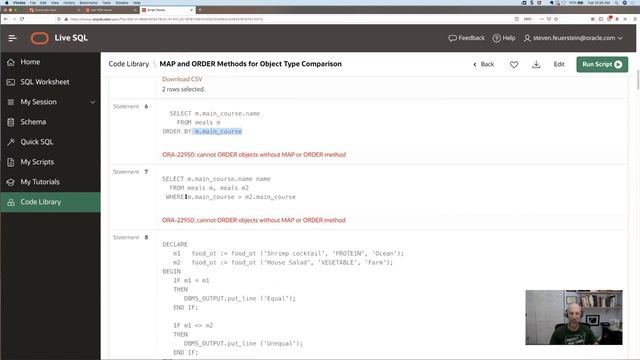The width and height of the screenshot is (640, 360).
Task: Click the Download CSV link
Action: [182, 79]
